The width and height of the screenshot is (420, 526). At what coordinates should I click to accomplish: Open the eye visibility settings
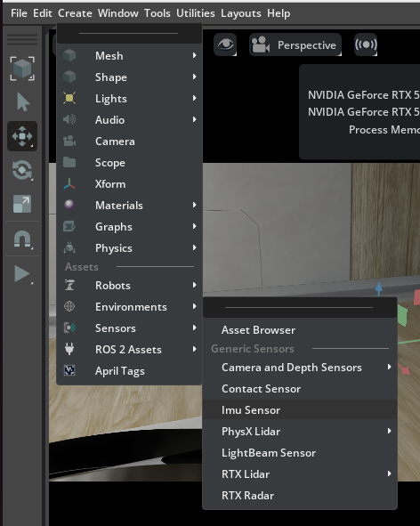pos(225,45)
